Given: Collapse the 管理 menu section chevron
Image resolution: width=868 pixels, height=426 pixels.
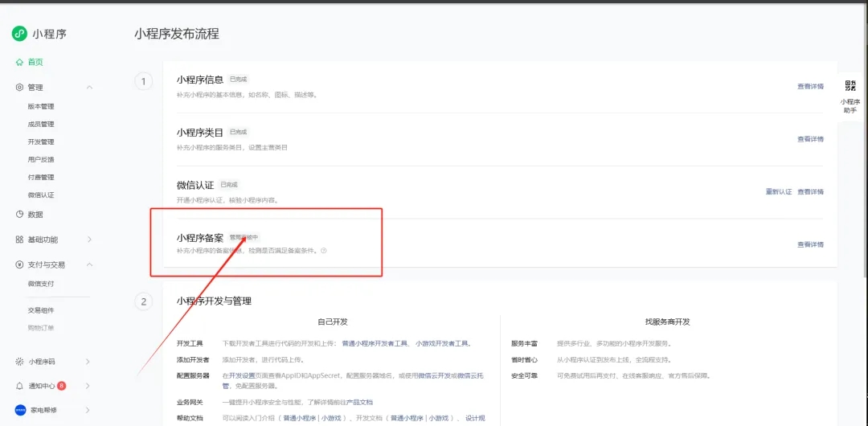Looking at the screenshot, I should click(89, 88).
